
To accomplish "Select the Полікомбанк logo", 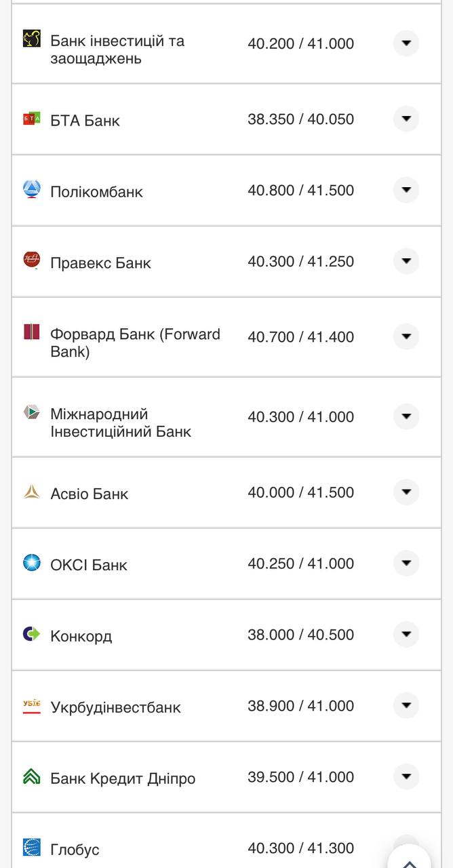I will point(30,191).
